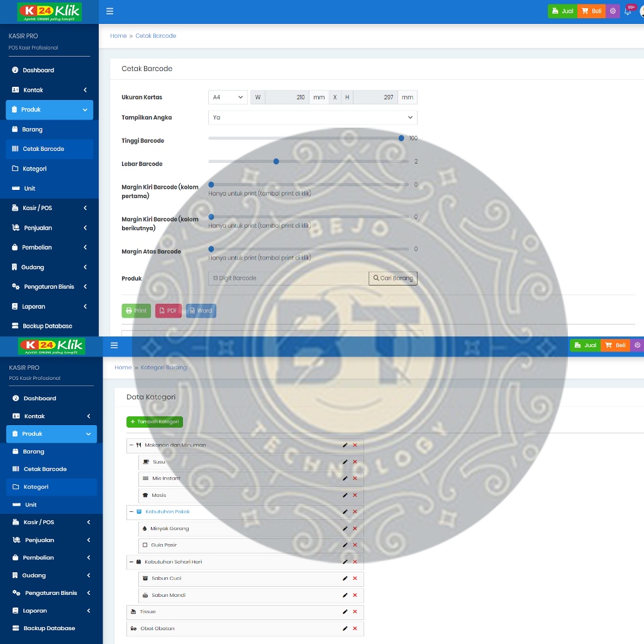Delete the Obat Obatan category
Viewport: 644px width, 644px height.
point(355,628)
